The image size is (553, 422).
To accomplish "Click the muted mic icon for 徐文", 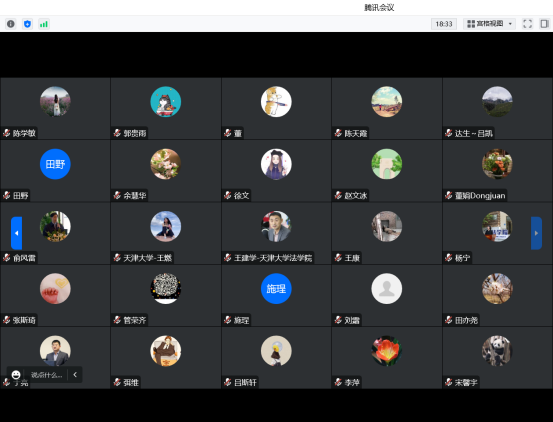I will coord(227,195).
